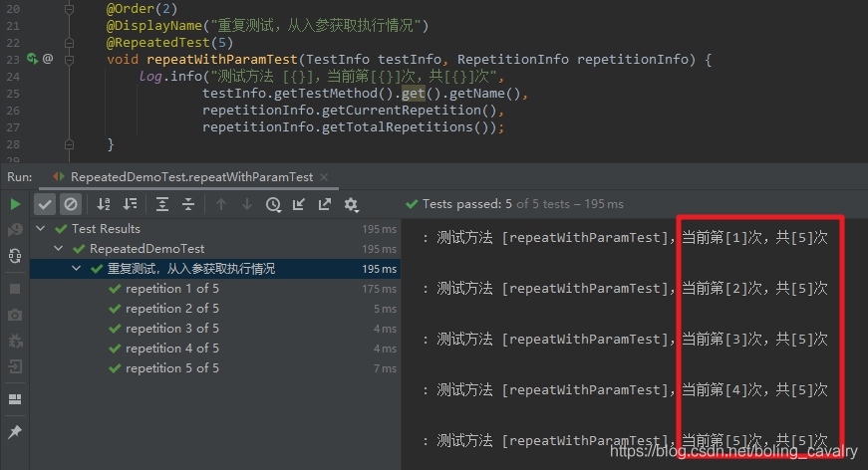Screen dimensions: 868x470
Task: Sort tests by duration
Action: 131,204
